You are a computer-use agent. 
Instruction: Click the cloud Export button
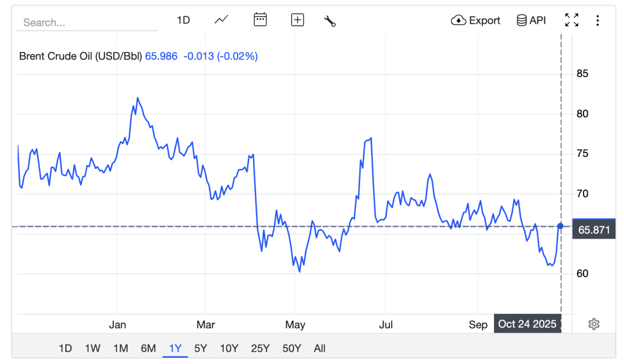476,20
